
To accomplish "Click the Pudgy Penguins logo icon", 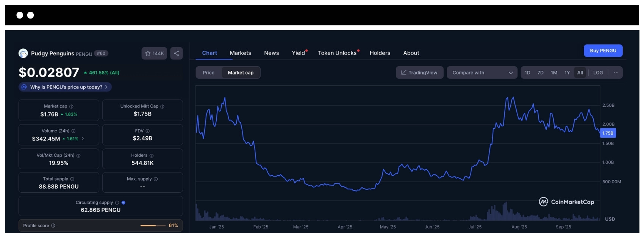I will (x=23, y=53).
